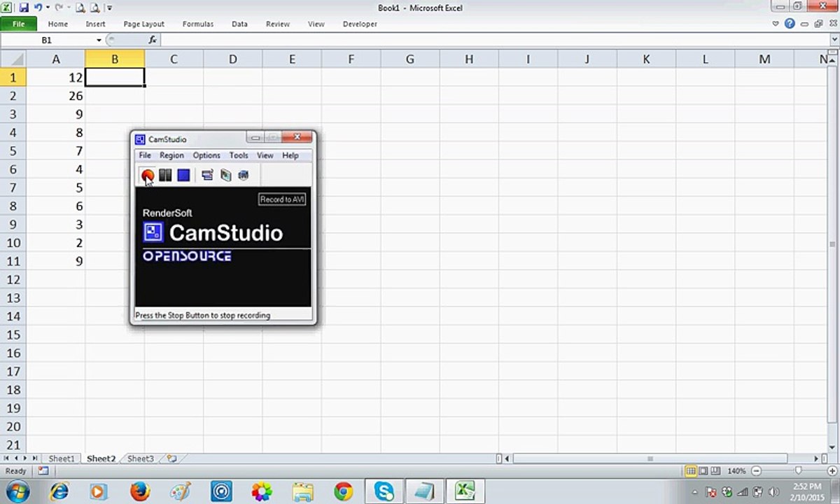This screenshot has width=840, height=504.
Task: Minimize the ribbon with the caret arrow
Action: [x=776, y=24]
